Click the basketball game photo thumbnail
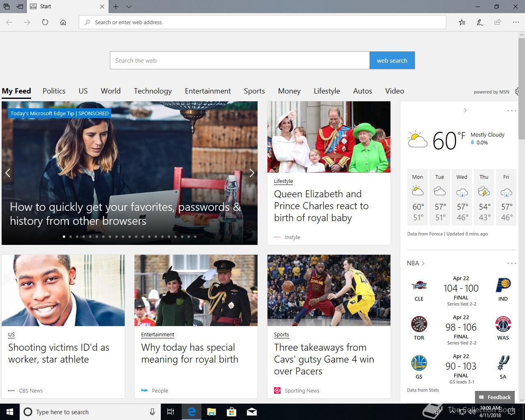Viewport: 525px width, 420px height. (329, 290)
